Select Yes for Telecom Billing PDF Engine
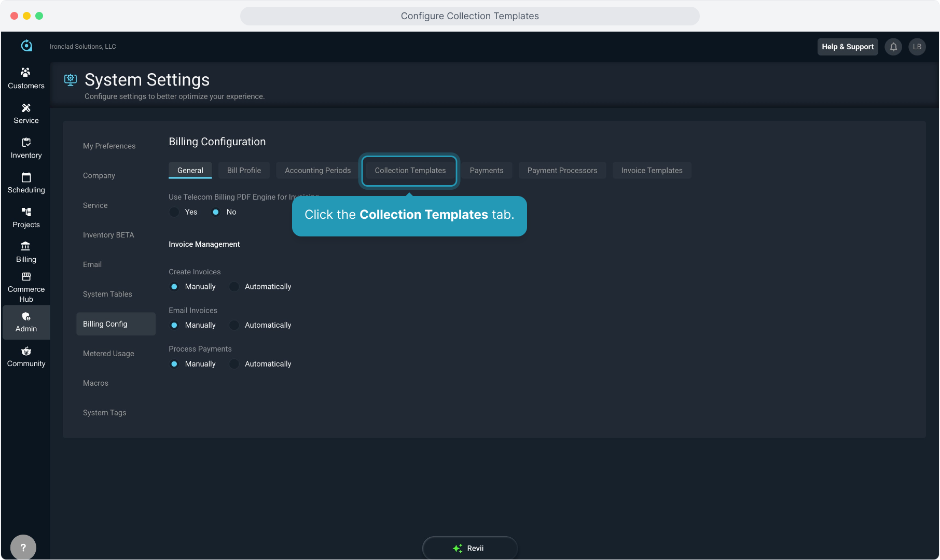Image resolution: width=940 pixels, height=560 pixels. point(174,212)
